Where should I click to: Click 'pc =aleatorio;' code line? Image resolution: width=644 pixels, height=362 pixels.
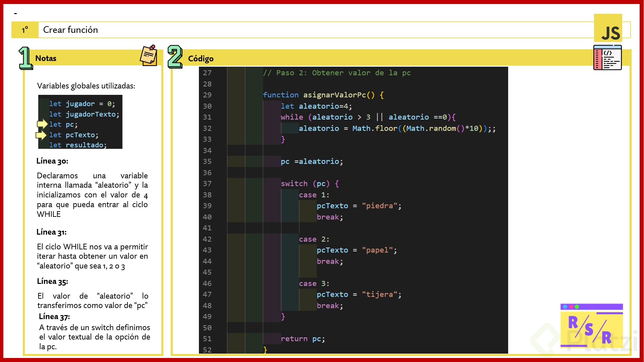pos(312,162)
